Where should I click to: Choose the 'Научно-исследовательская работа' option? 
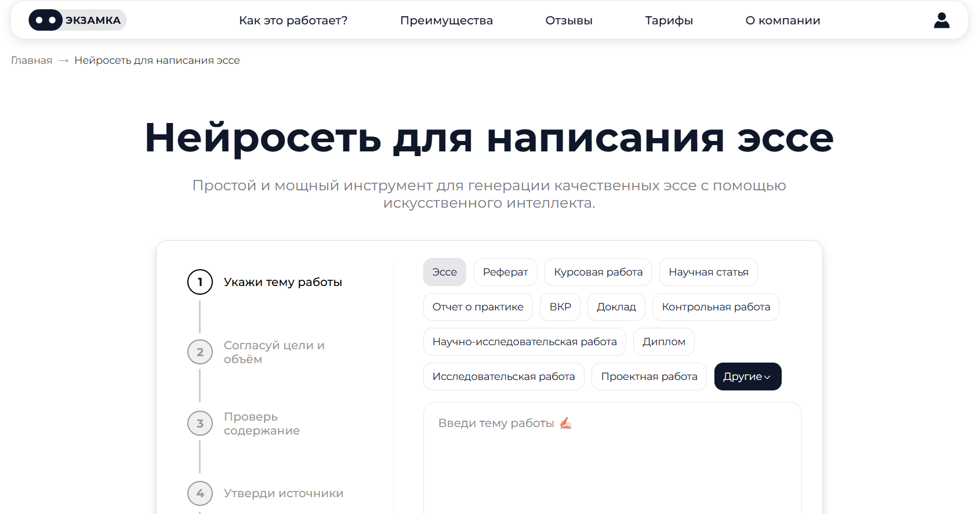pos(525,342)
